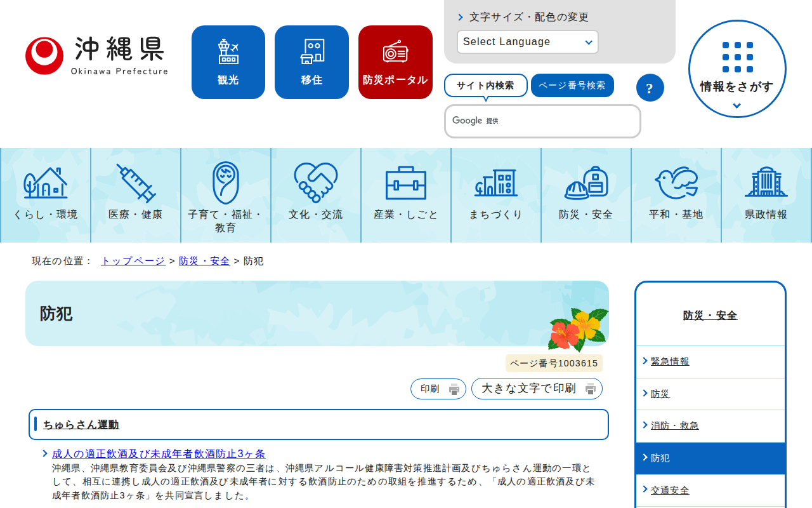Click the page number ページ番号1003615 label
Screen dimensions: 812x508
(x=554, y=363)
